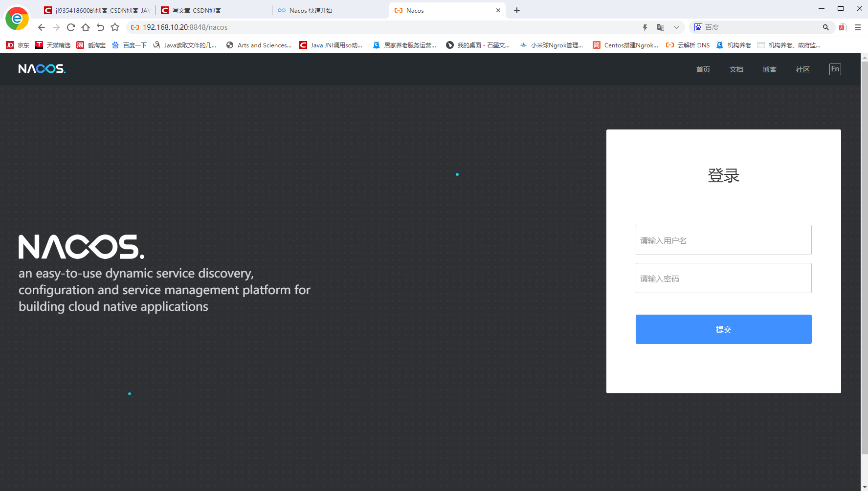Open the Centos搭建Ngrok bookmark
The height and width of the screenshot is (491, 868).
[x=625, y=45]
